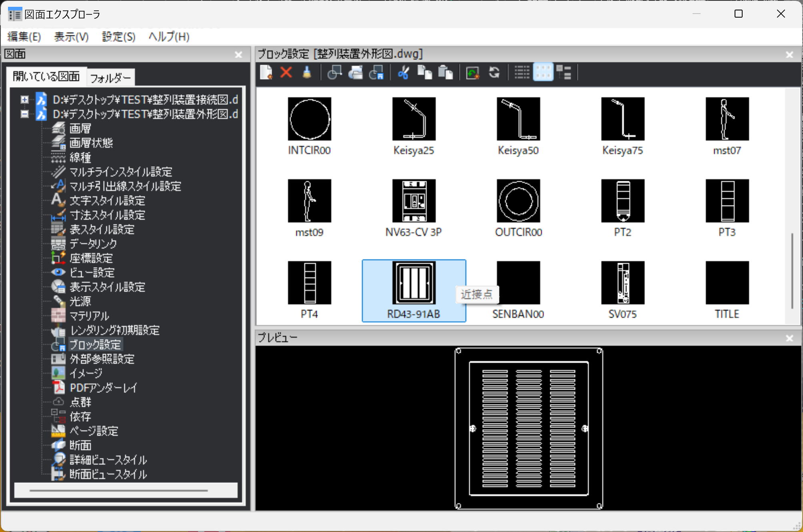Click the save block icon
Viewport: 803px width, 532px height.
[x=376, y=73]
